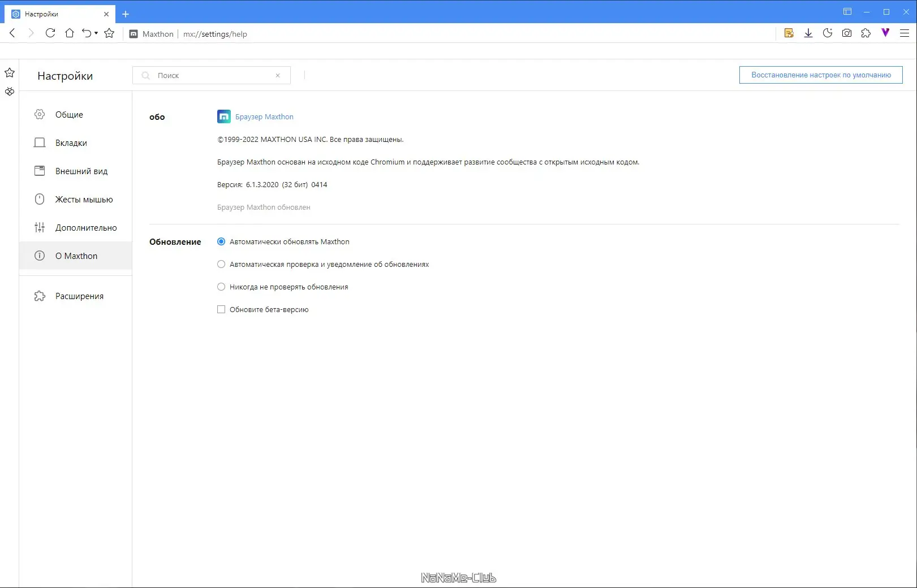Open the favorites star in left sidebar
The image size is (917, 588).
coord(10,73)
